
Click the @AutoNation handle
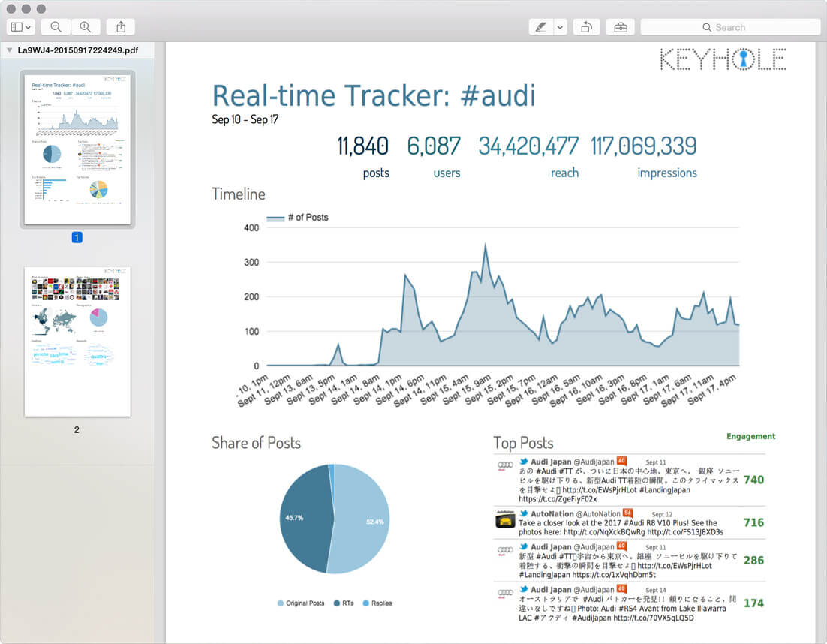tap(597, 513)
